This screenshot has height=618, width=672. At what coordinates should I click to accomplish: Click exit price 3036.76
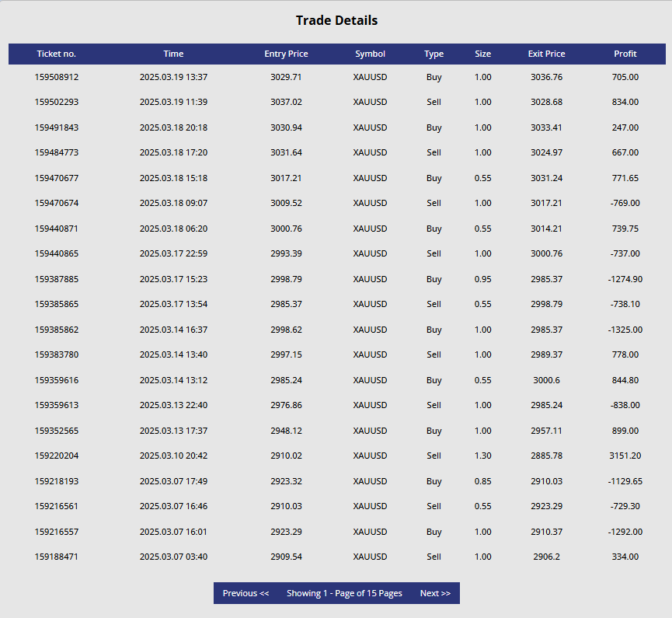pos(546,77)
